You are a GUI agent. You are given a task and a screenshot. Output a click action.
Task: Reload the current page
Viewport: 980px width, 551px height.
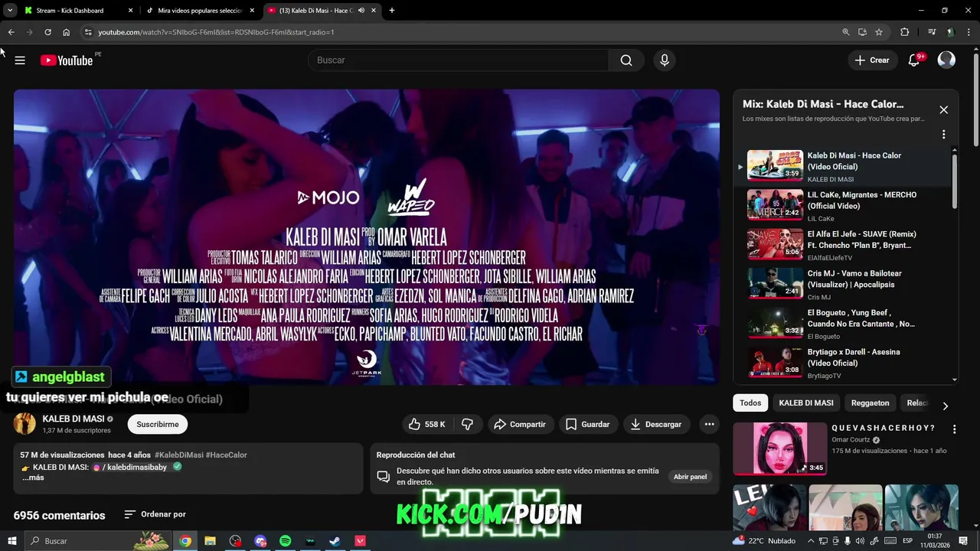(47, 32)
